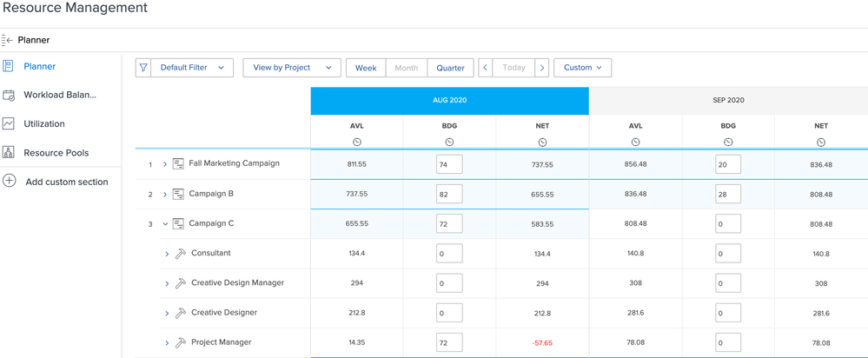This screenshot has width=868, height=358.
Task: Select the Month view option
Action: [x=406, y=68]
